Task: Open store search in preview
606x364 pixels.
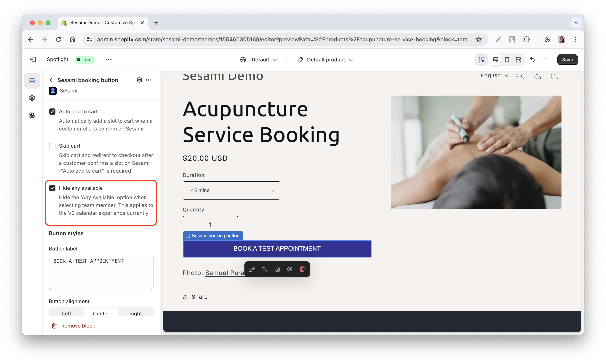Action: pyautogui.click(x=520, y=75)
